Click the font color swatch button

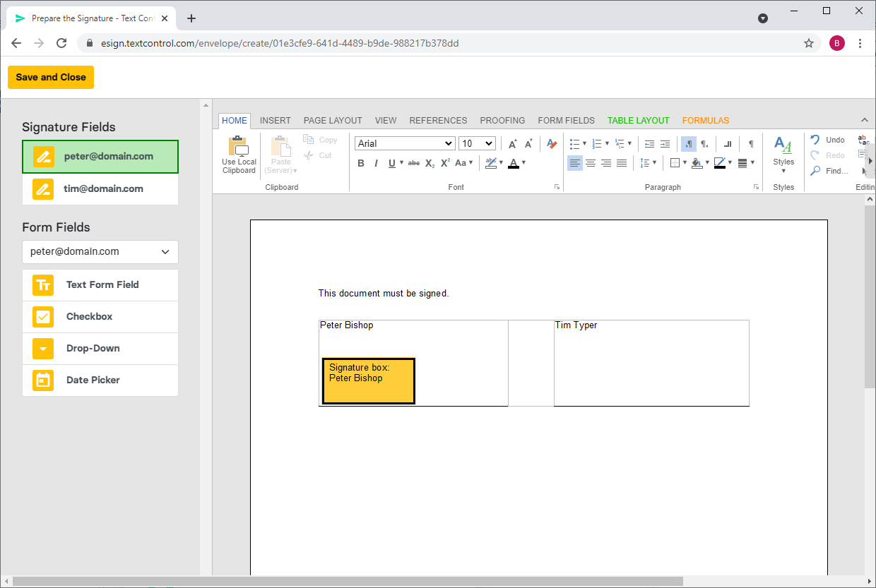click(x=513, y=163)
